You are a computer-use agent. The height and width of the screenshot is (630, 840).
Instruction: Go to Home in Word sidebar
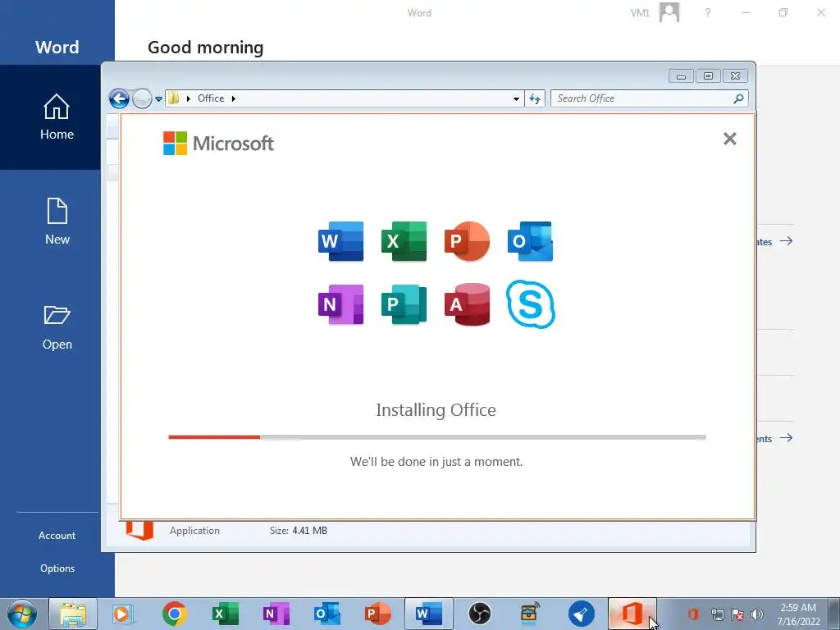(x=57, y=117)
